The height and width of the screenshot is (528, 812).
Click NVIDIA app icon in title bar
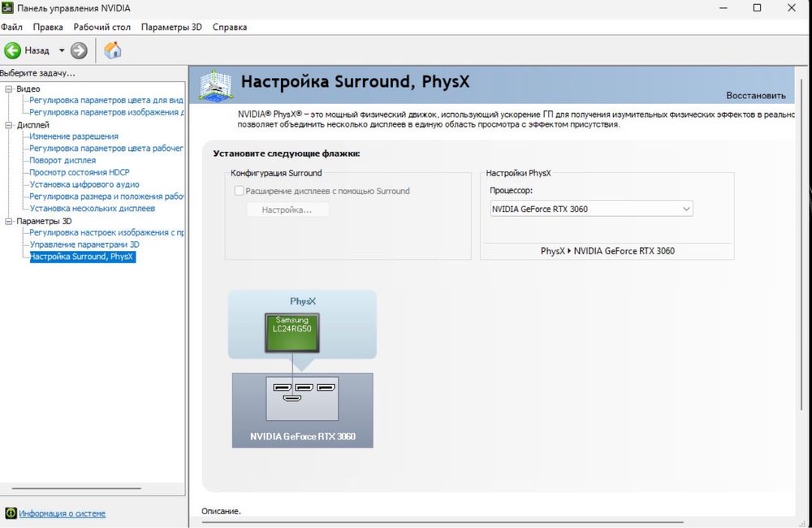tap(7, 8)
